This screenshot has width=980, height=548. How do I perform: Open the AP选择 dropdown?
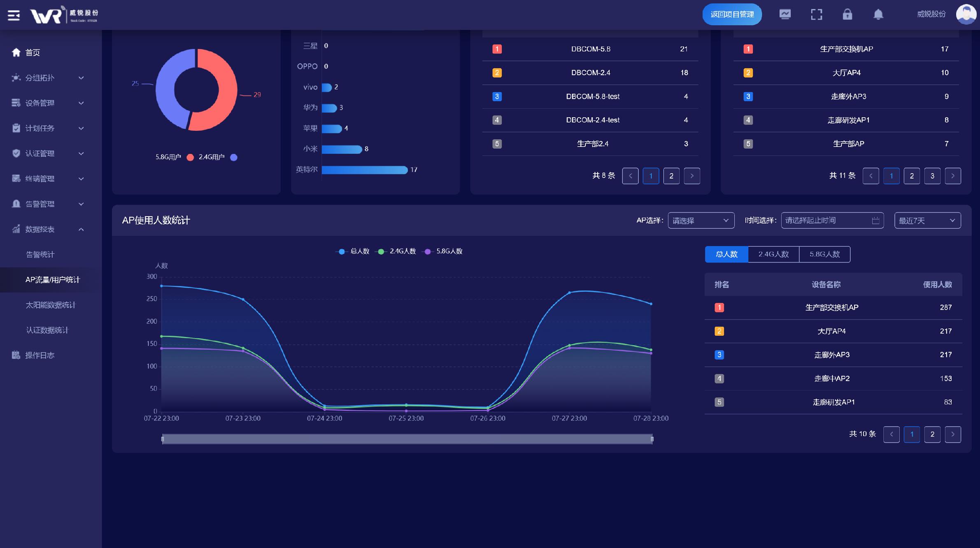(x=701, y=221)
